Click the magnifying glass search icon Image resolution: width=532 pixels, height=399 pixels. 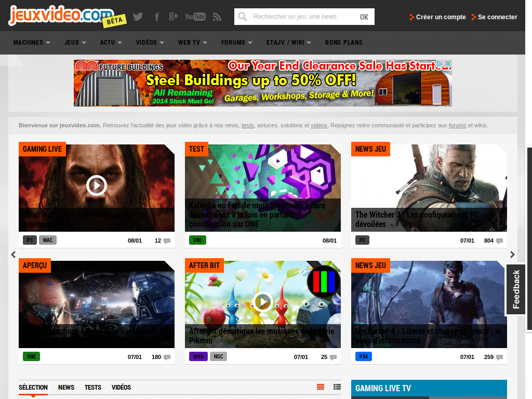(242, 16)
